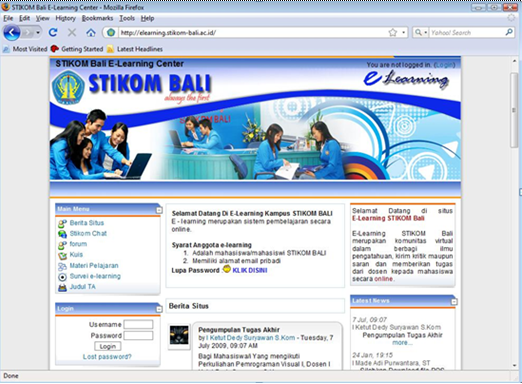
Task: Click the URL address field
Action: [x=253, y=33]
